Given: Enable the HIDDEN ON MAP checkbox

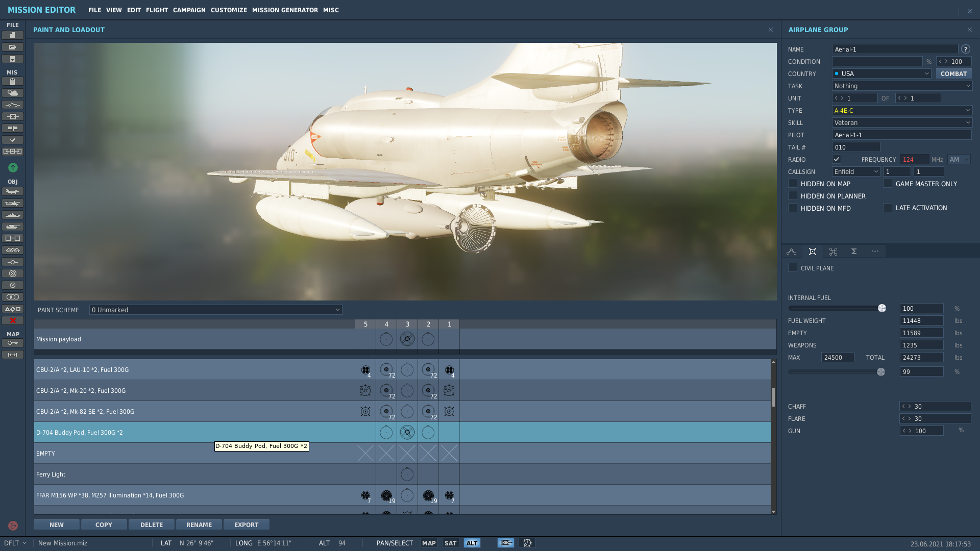Looking at the screenshot, I should [x=793, y=184].
